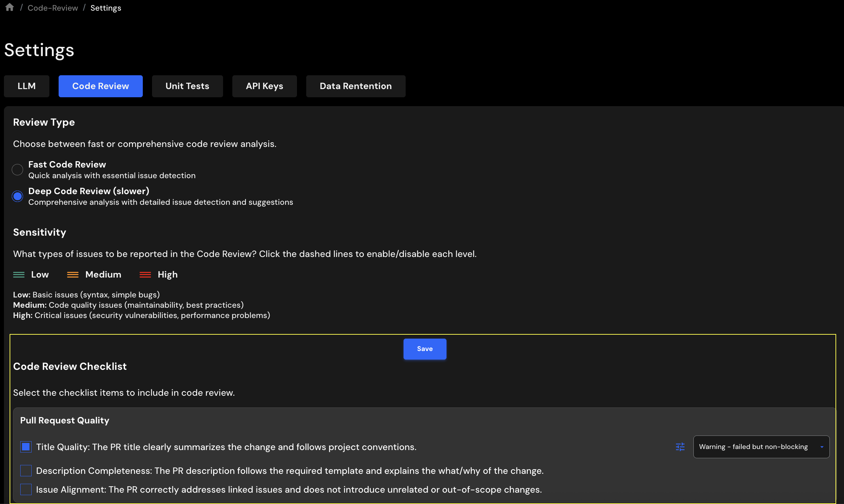Open the Warning failed non-blocking dropdown

753,447
